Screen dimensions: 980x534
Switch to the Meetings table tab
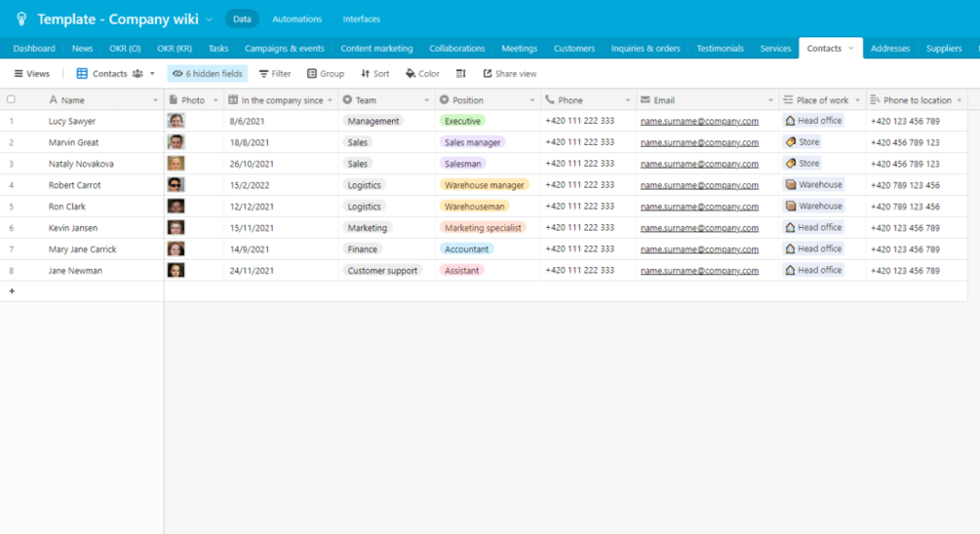(520, 48)
